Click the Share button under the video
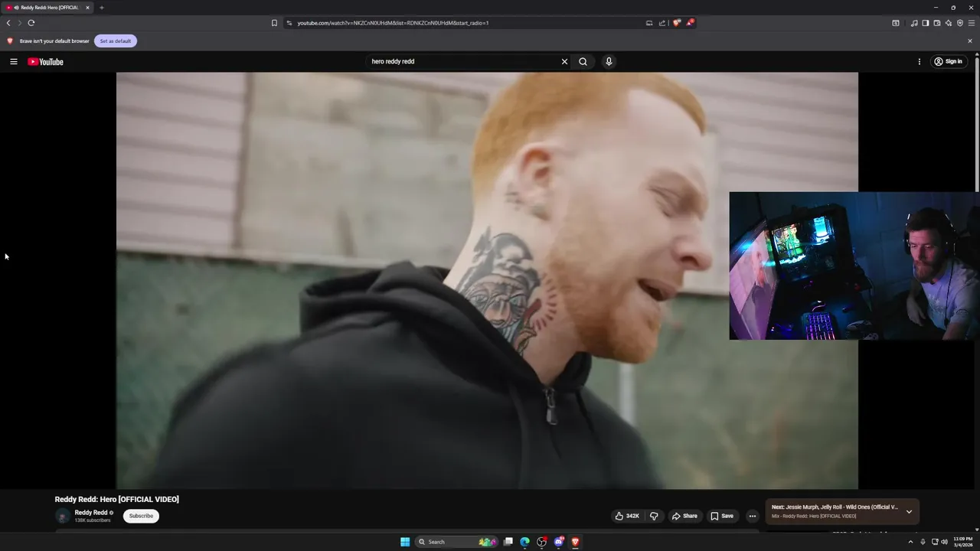This screenshot has width=980, height=551. coord(684,516)
